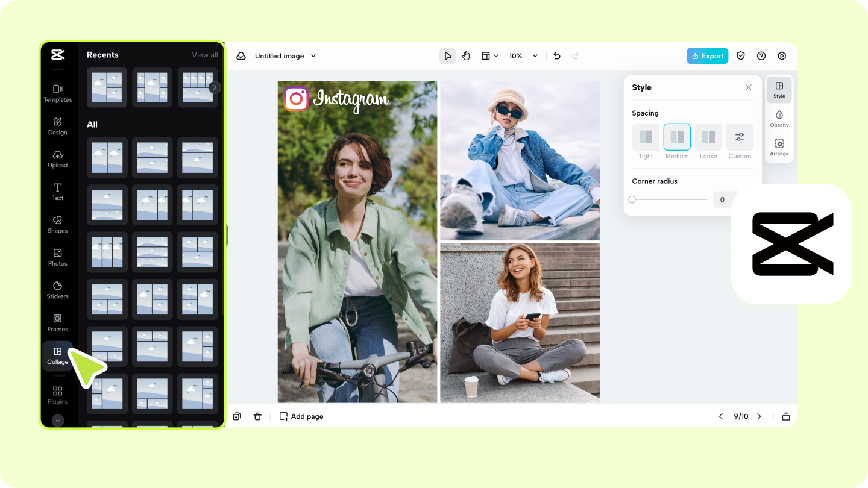Click the Export button

[x=707, y=55]
